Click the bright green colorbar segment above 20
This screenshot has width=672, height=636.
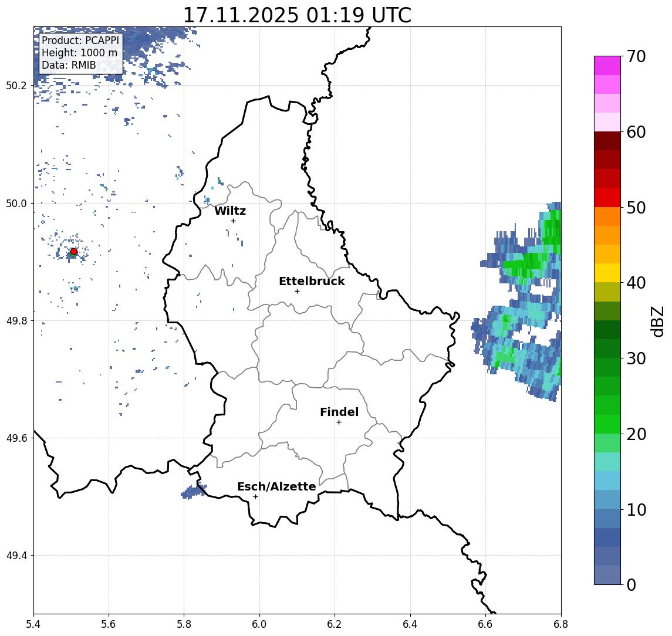click(x=607, y=424)
